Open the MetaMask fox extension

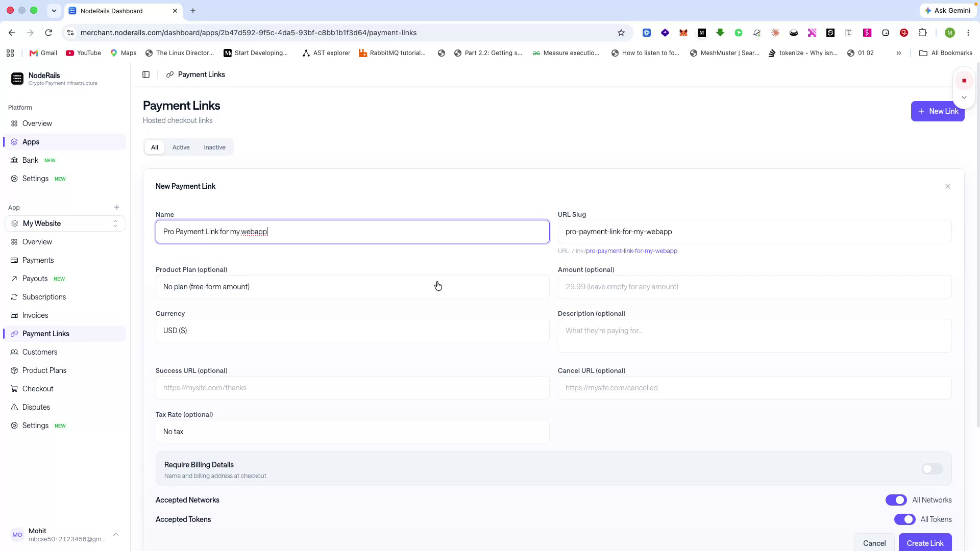click(x=683, y=33)
